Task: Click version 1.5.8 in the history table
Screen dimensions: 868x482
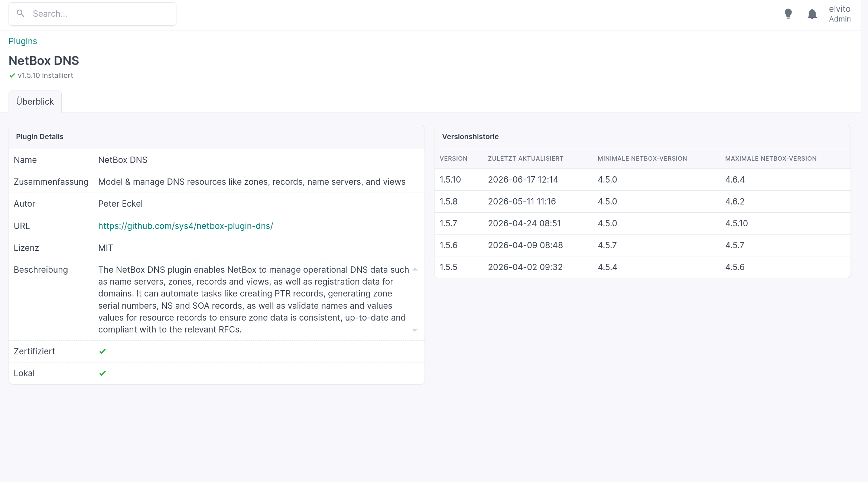Action: 449,201
